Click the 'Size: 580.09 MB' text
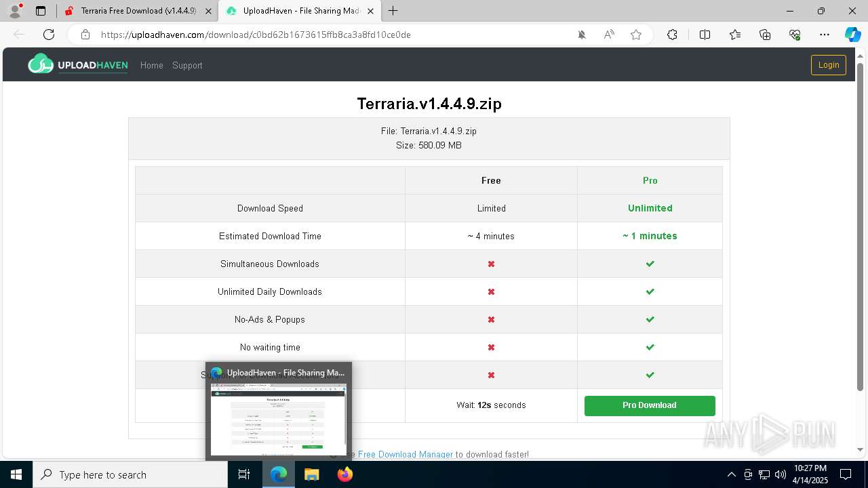 point(429,145)
